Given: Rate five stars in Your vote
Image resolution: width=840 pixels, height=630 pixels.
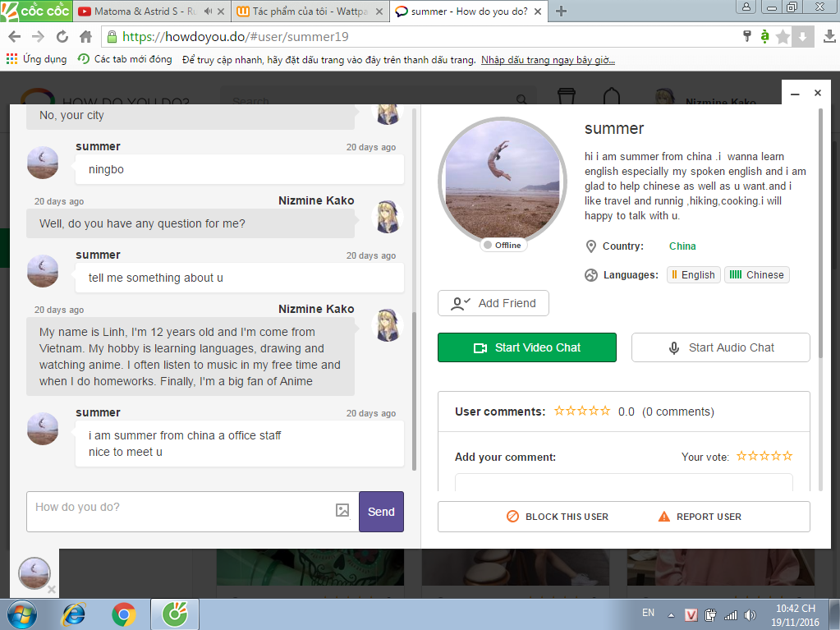Looking at the screenshot, I should tap(787, 456).
